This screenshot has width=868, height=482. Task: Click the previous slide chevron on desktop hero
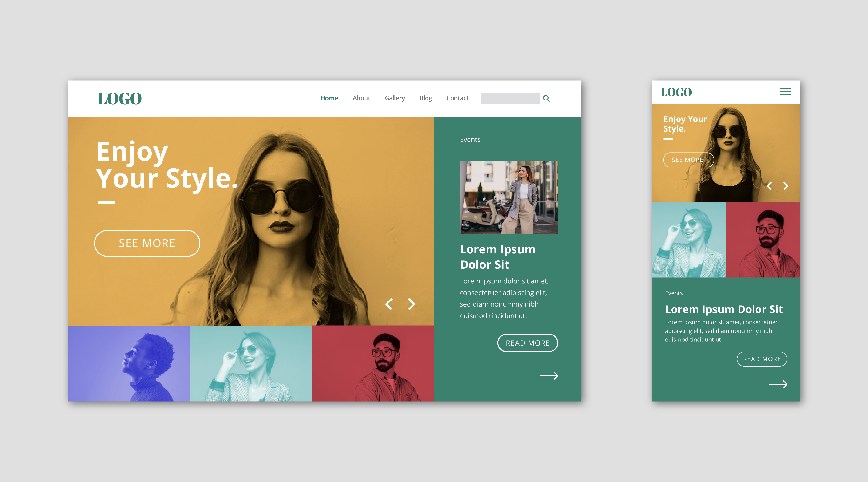pos(389,304)
